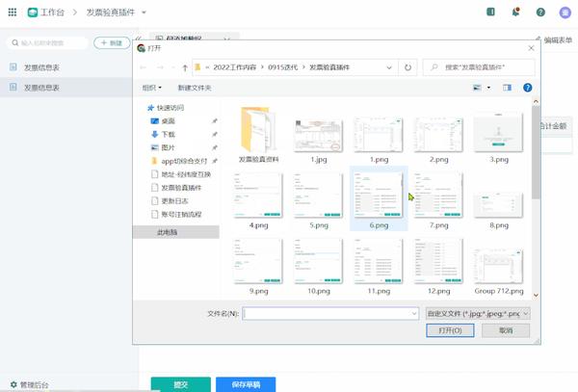This screenshot has width=578, height=392.
Task: Click the 2022工作内容 breadcrumb segment
Action: coord(234,67)
